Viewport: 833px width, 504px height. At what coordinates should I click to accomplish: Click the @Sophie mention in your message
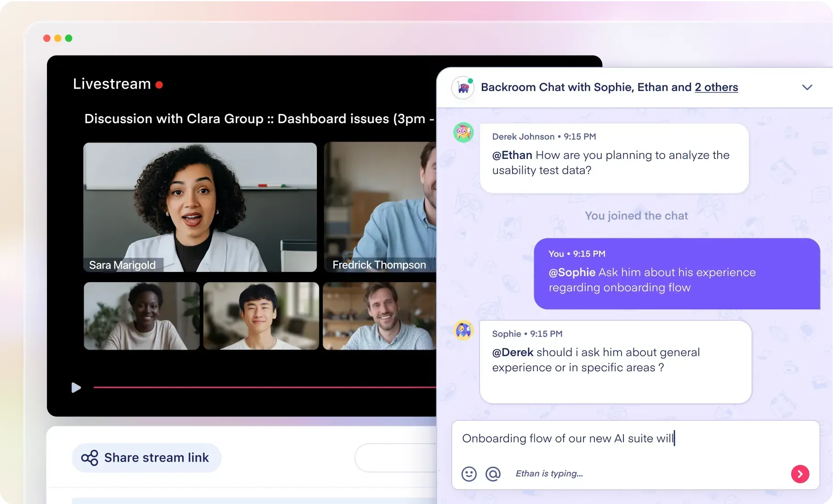coord(572,272)
